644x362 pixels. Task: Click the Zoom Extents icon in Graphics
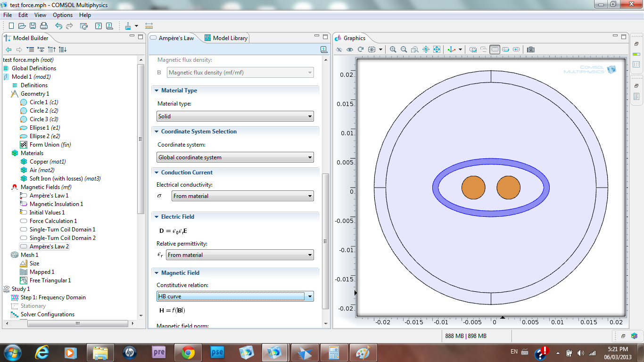(x=437, y=49)
